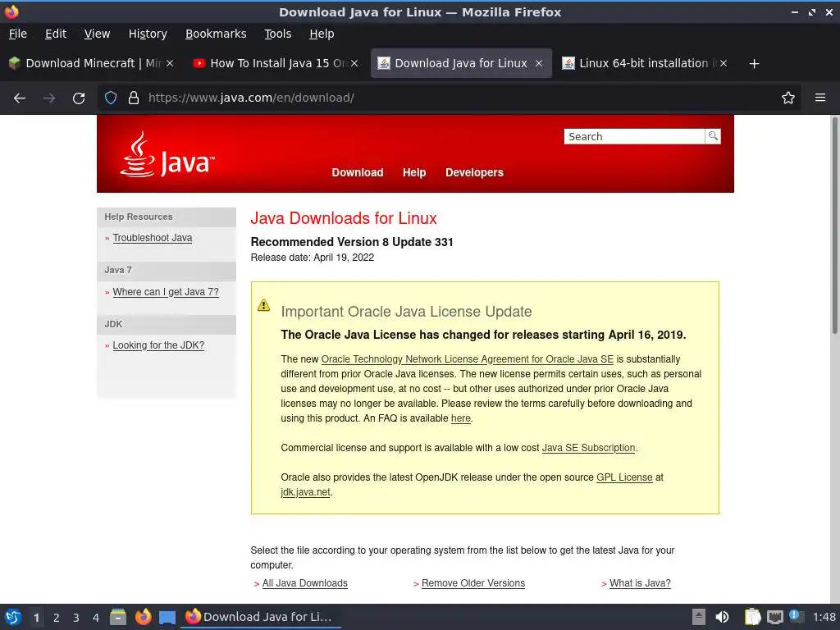The width and height of the screenshot is (840, 630).
Task: Open the Edit menu
Action: pyautogui.click(x=56, y=34)
